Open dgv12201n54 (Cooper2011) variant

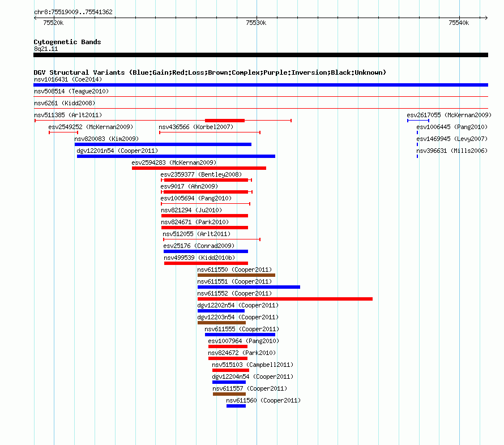coord(117,151)
